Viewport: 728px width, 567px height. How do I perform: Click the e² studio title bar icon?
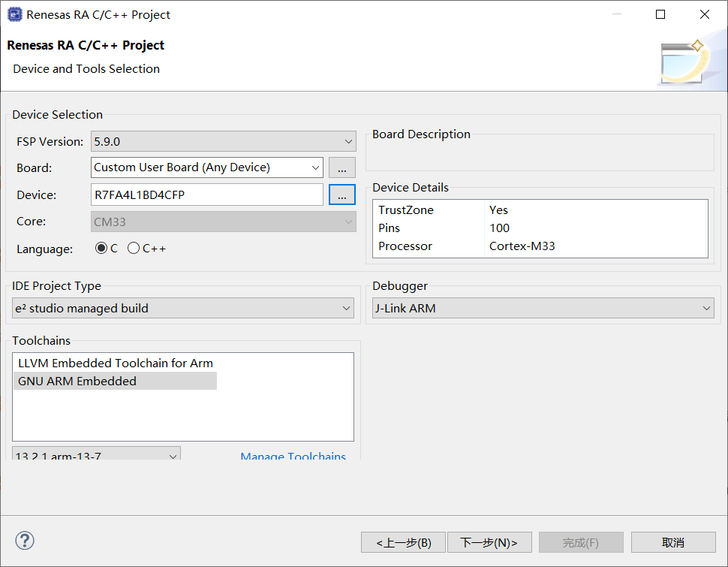tap(14, 14)
